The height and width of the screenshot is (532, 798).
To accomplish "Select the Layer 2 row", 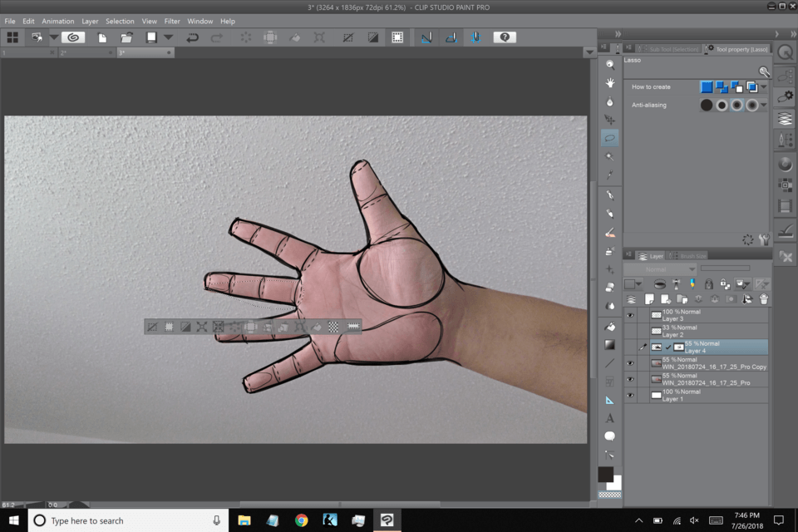I will coord(707,332).
